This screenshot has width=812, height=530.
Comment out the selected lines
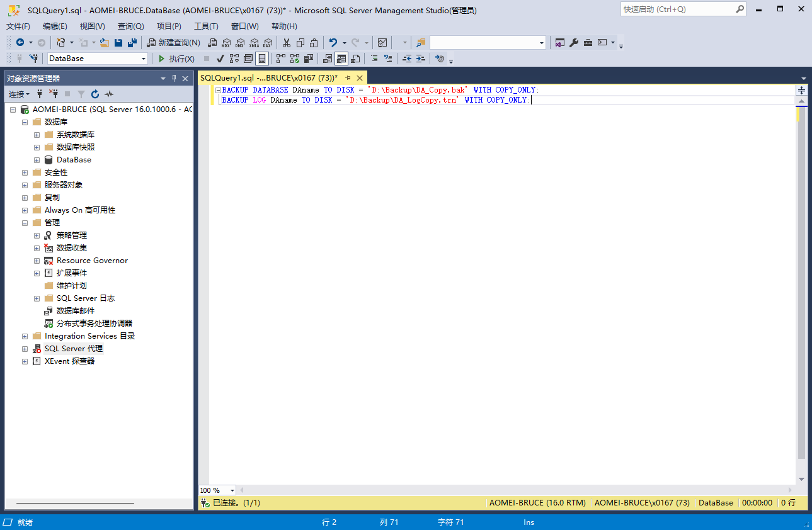pyautogui.click(x=374, y=59)
